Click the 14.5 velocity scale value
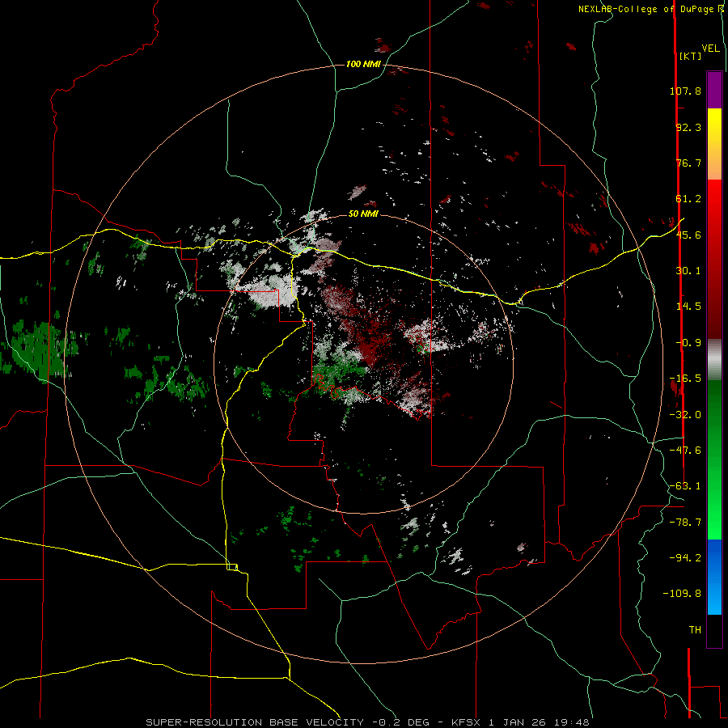 tap(688, 307)
